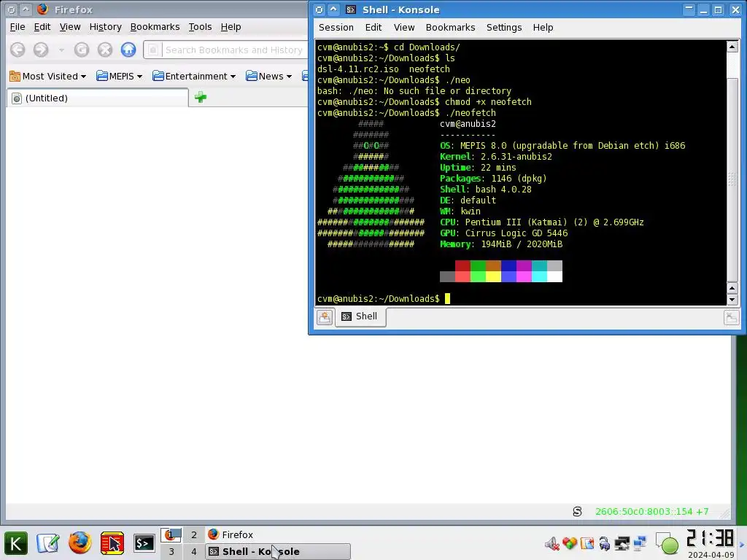
Task: Activate Shell - Konsole taskbar entry
Action: tap(279, 551)
